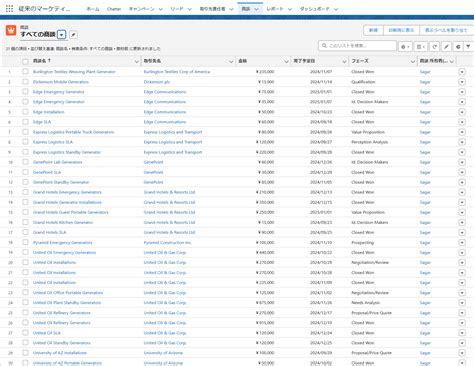Image resolution: width=474 pixels, height=366 pixels.
Task: Open row actions for United Oil SLA
Action: (x=462, y=333)
